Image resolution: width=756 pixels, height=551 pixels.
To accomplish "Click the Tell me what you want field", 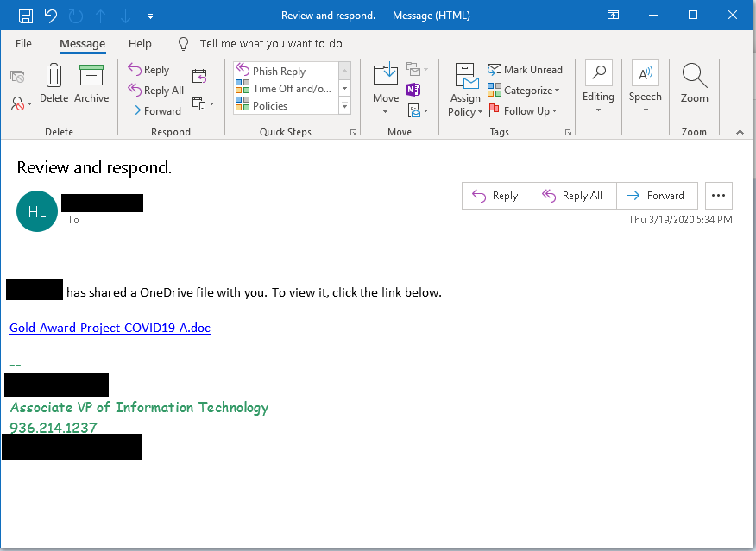I will (x=270, y=43).
